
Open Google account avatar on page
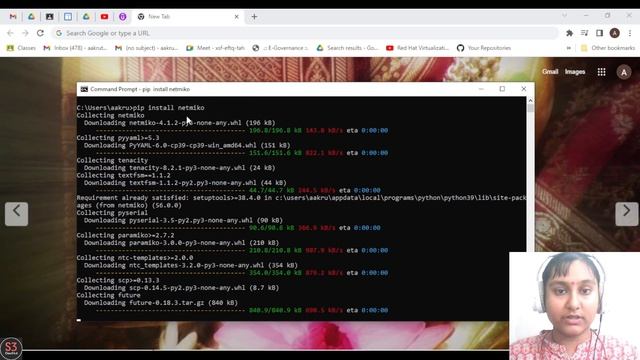click(x=624, y=73)
